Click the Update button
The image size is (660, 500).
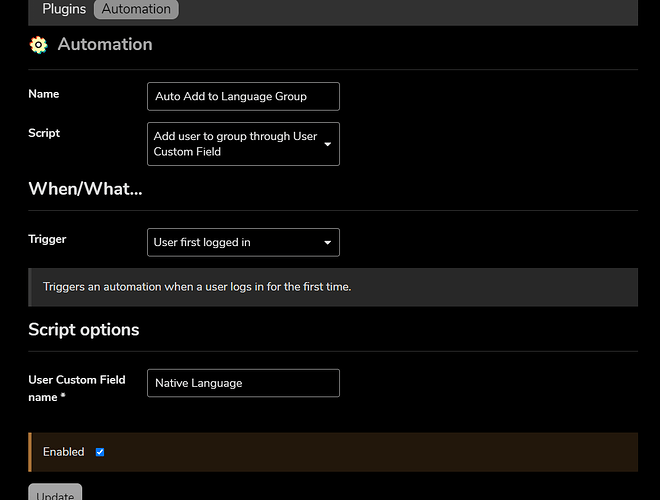pyautogui.click(x=55, y=493)
